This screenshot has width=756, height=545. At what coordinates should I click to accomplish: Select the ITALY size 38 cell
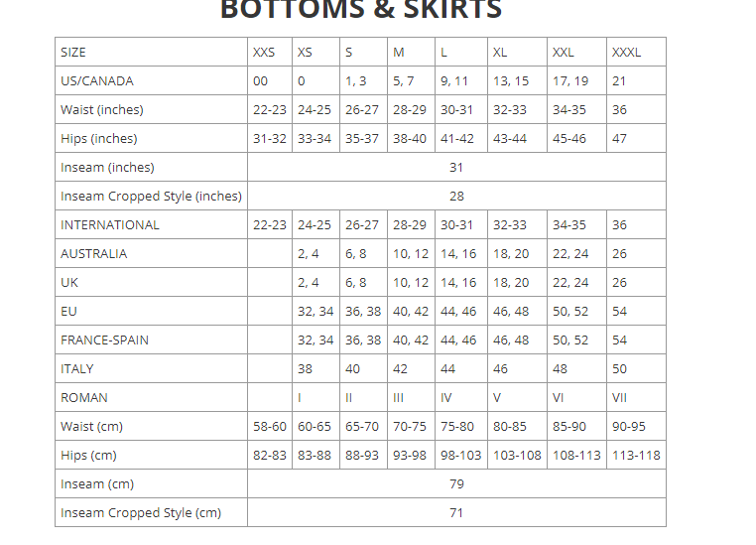coord(306,368)
